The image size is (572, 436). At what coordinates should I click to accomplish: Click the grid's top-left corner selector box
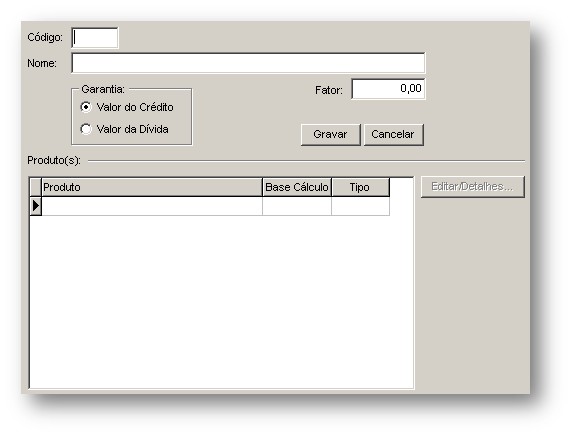[x=36, y=187]
